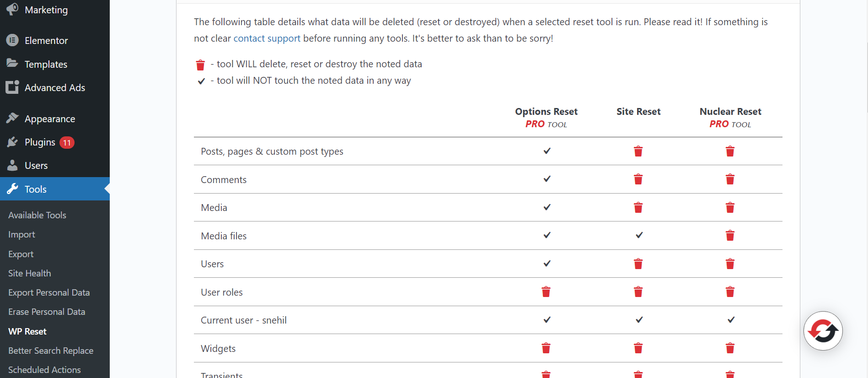Click the Site Reset trash icon for Comments

(x=638, y=179)
